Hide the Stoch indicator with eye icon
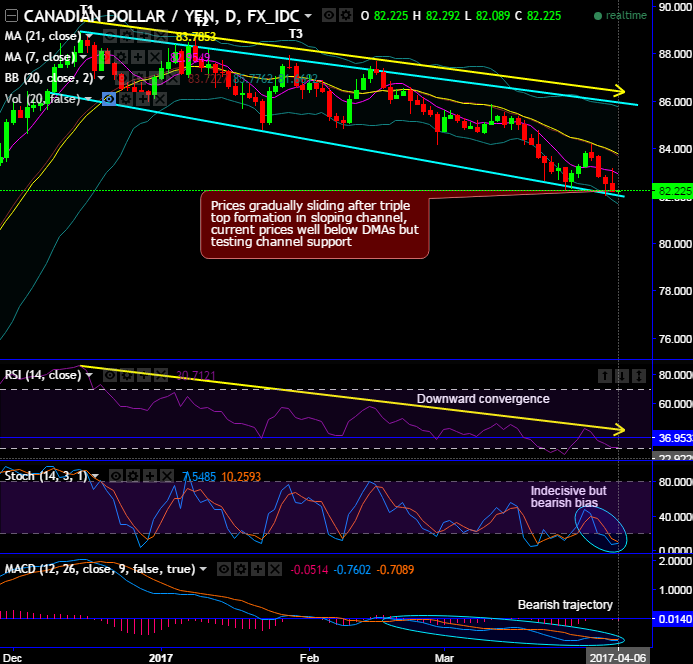The width and height of the screenshot is (693, 664). coord(115,476)
